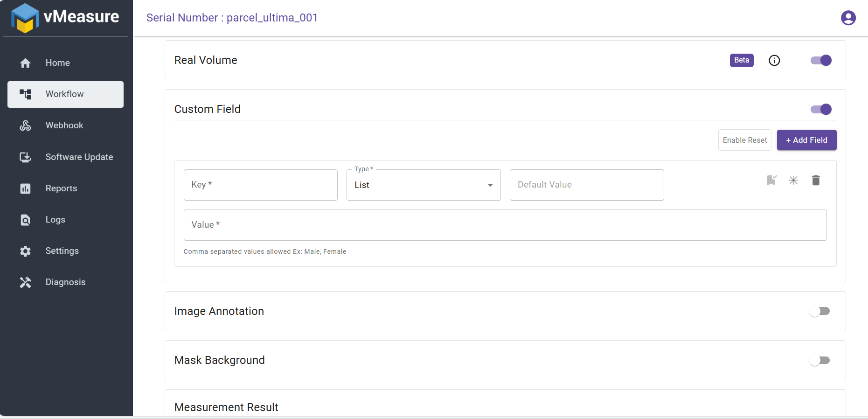Go to the Reports page
Viewport: 868px width, 419px height.
coord(61,189)
